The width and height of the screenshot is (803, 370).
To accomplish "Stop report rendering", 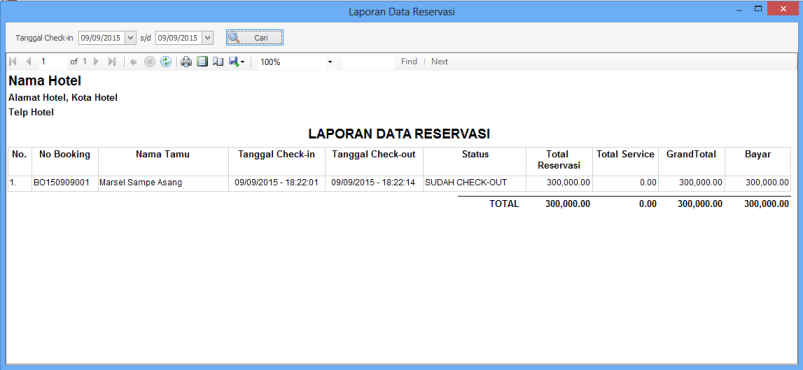I will coord(149,61).
